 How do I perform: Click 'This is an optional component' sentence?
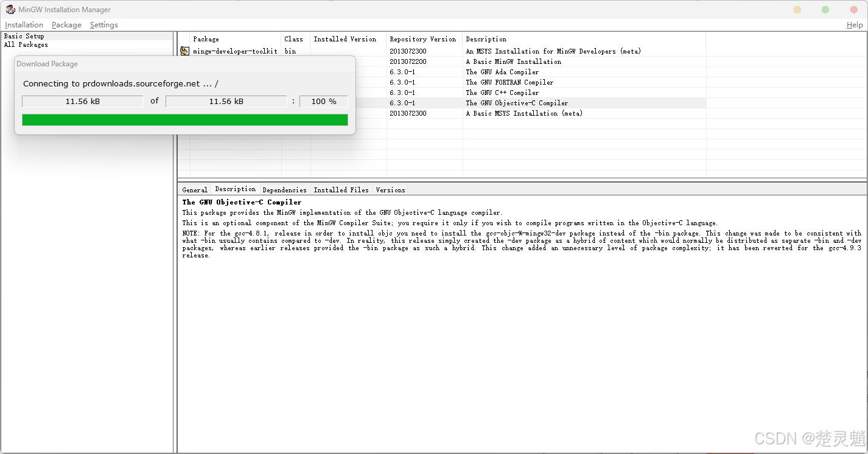pyautogui.click(x=450, y=223)
